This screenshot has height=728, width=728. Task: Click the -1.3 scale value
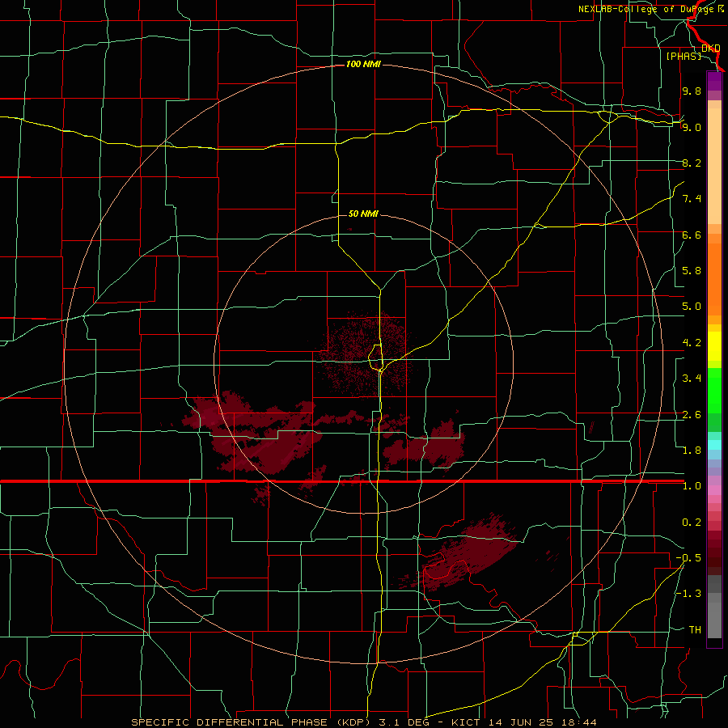pos(688,594)
